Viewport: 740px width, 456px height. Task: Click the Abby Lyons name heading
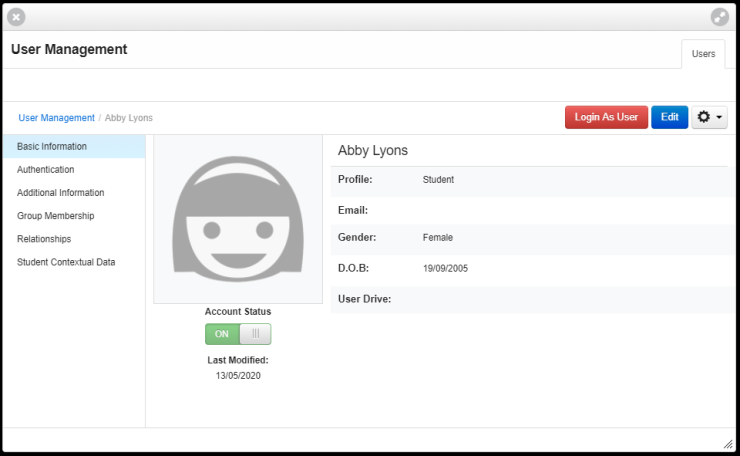pyautogui.click(x=373, y=150)
